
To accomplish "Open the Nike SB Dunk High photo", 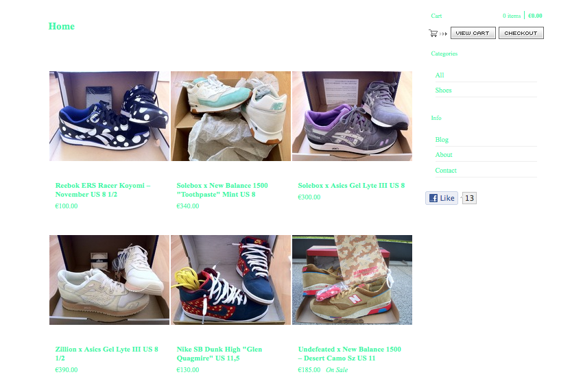I will click(x=230, y=280).
